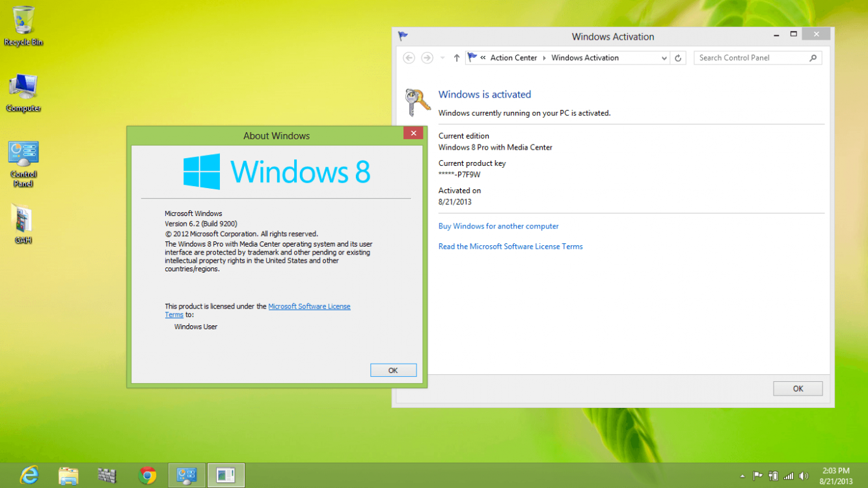Viewport: 868px width, 488px height.
Task: Open Microsoft Software License Terms in About dialog
Action: pyautogui.click(x=309, y=306)
